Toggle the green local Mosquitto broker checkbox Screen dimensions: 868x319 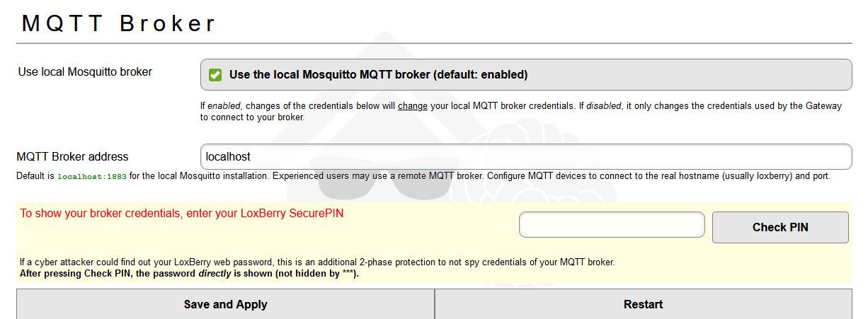[215, 75]
